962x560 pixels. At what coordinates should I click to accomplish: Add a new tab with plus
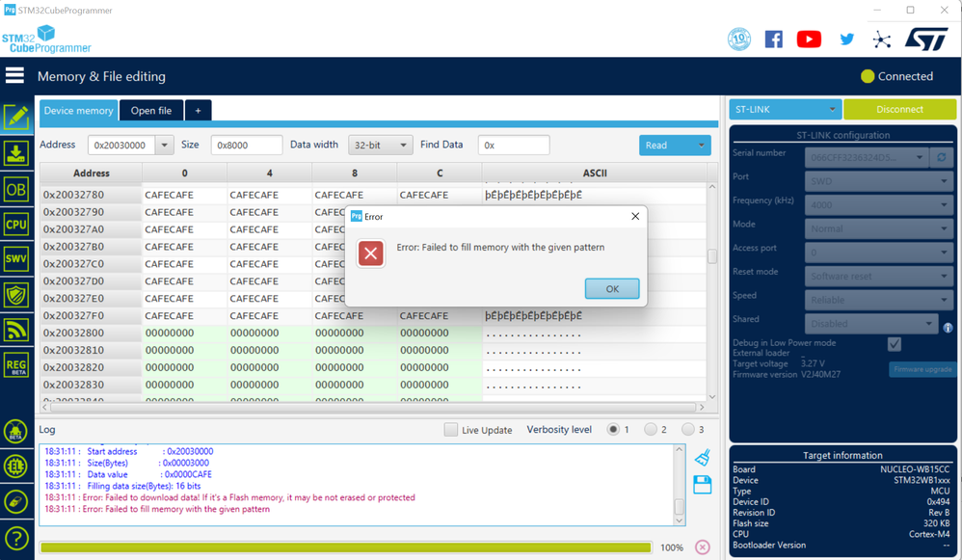point(198,111)
